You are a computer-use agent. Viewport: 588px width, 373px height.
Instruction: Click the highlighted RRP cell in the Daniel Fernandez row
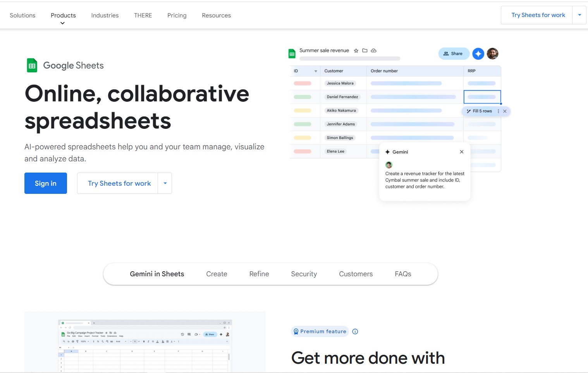(x=482, y=97)
